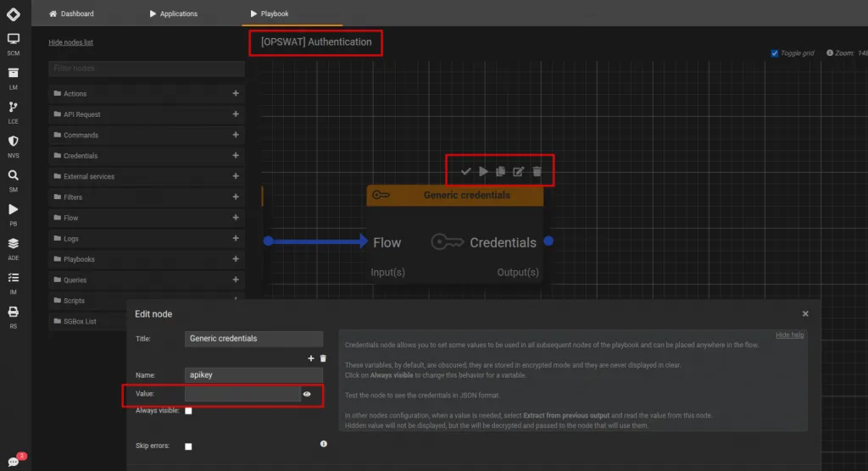This screenshot has height=471, width=868.
Task: Run the node with play icon
Action: (x=483, y=172)
